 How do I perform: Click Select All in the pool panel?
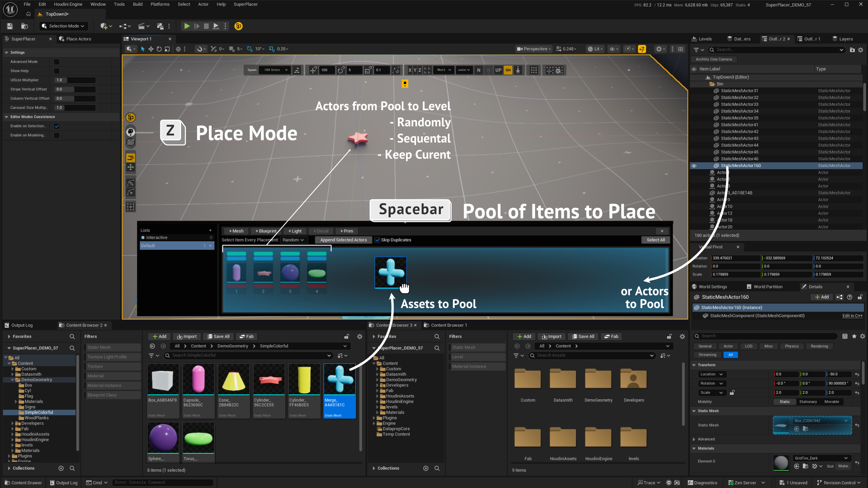(x=655, y=240)
